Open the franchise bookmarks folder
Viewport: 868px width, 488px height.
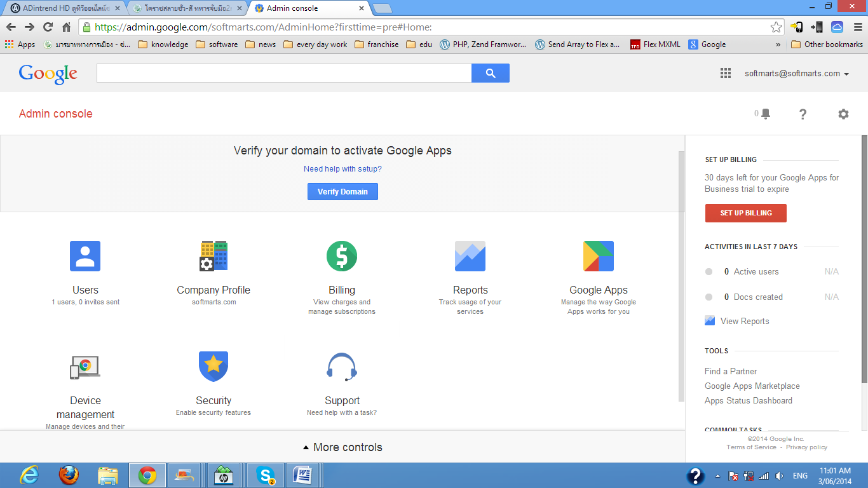[377, 44]
